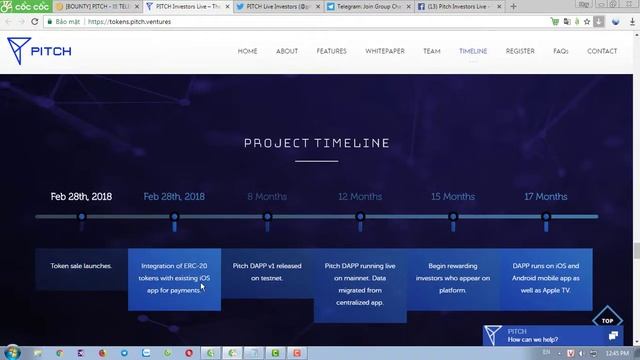Image resolution: width=640 pixels, height=360 pixels.
Task: Open the ABOUT navigation link
Action: pos(287,51)
